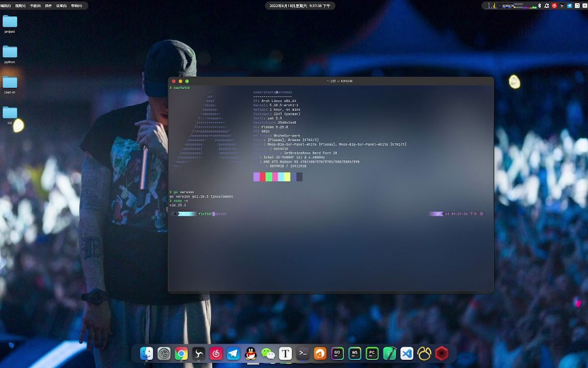Open OBS Studio in the dock
This screenshot has width=588, height=368.
click(199, 353)
